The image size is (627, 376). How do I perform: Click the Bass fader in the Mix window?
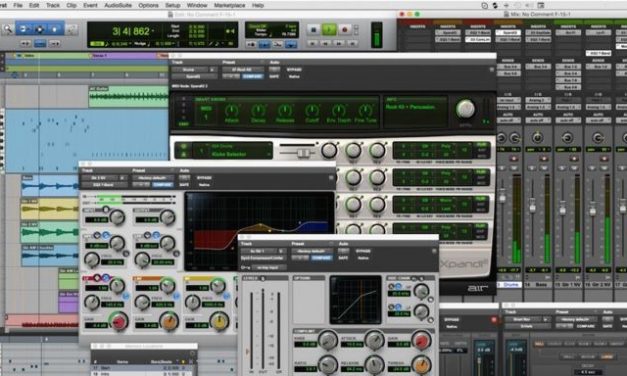coord(532,207)
